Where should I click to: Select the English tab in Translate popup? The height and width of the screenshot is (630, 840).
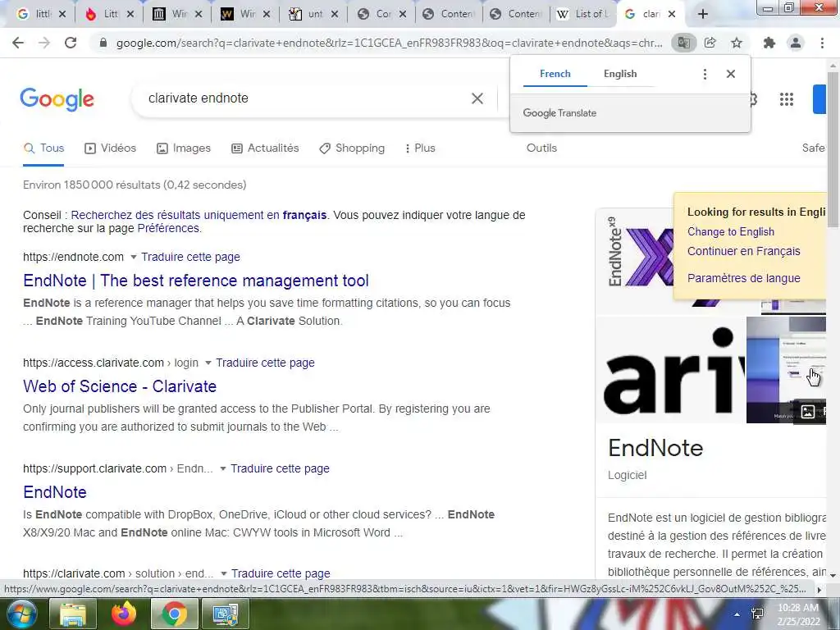click(620, 74)
